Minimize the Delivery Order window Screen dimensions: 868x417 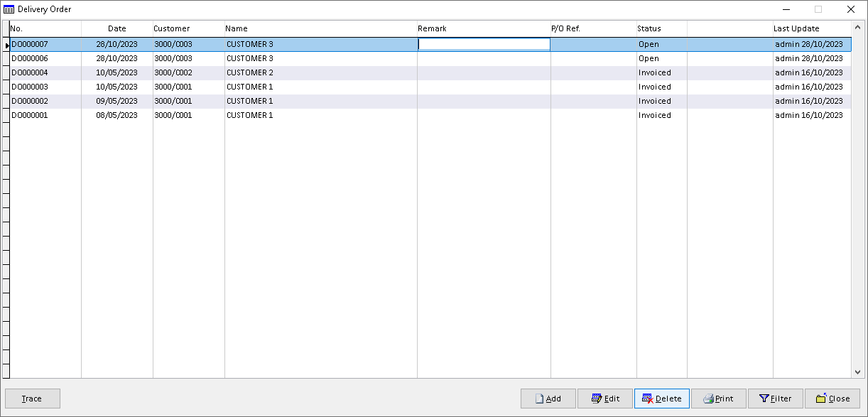(786, 9)
